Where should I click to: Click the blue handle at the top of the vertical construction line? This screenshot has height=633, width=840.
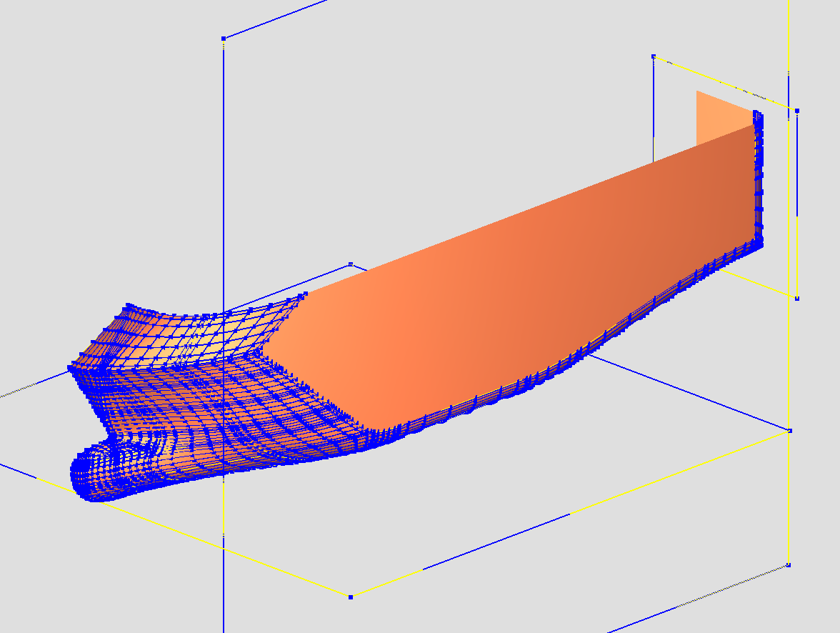tap(224, 37)
